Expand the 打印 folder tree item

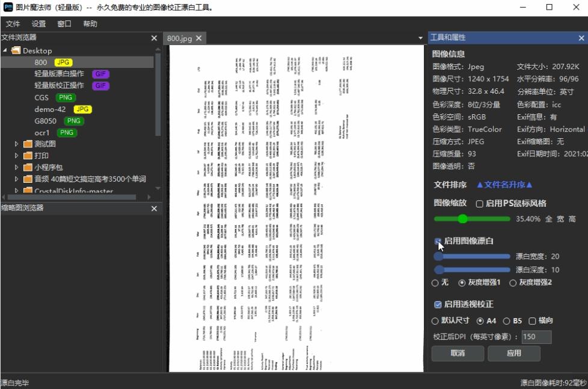pos(16,156)
